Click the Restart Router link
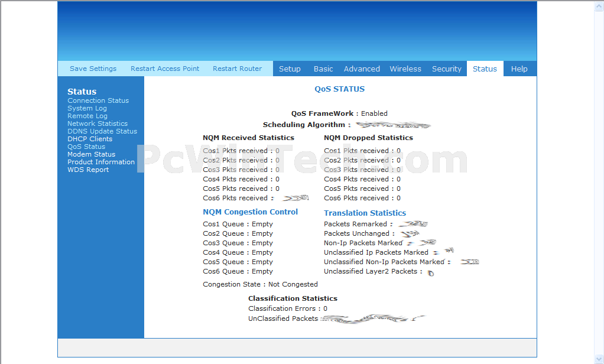Screen dimensions: 604x364 238,69
